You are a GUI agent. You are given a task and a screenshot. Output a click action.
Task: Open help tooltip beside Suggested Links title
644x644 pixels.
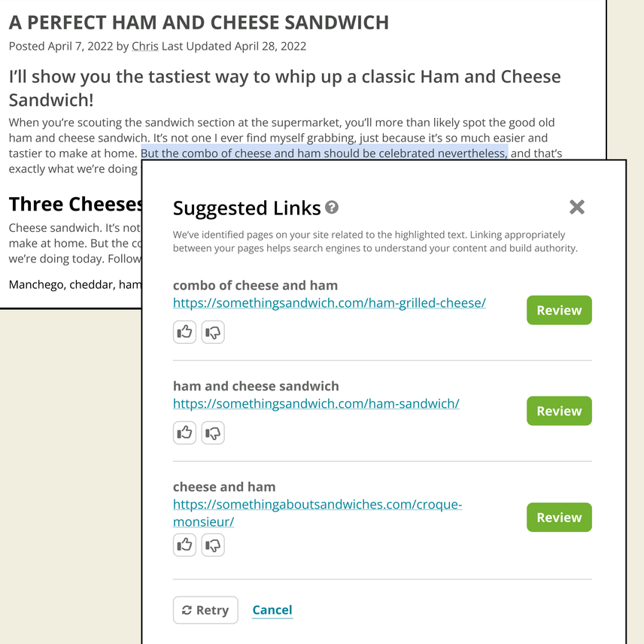(331, 208)
